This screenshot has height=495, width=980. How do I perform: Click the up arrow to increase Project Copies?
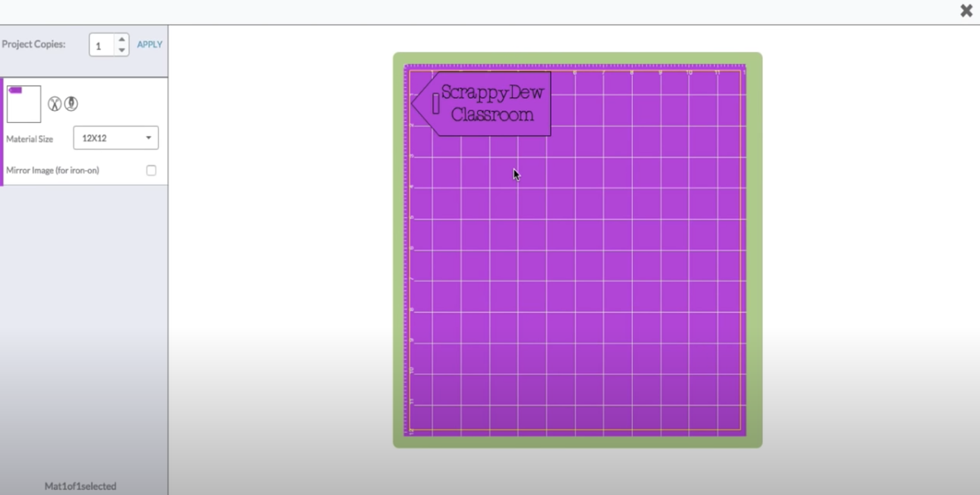(x=123, y=39)
